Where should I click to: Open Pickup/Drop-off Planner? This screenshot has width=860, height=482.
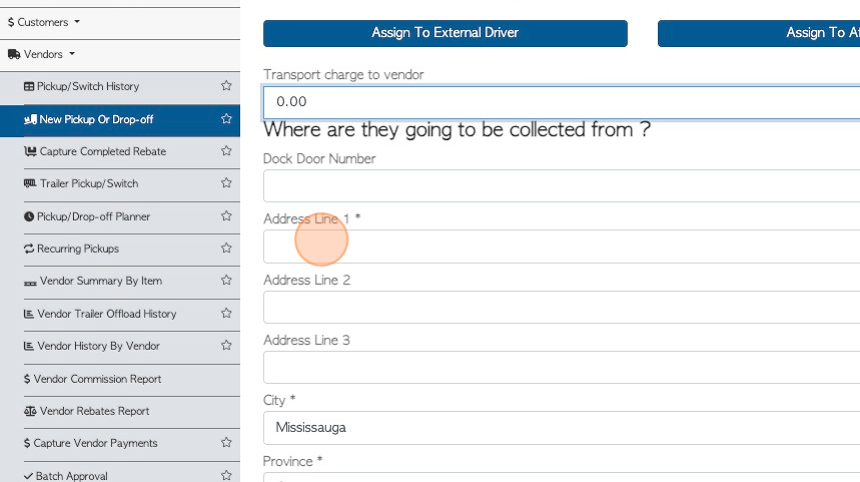click(93, 217)
